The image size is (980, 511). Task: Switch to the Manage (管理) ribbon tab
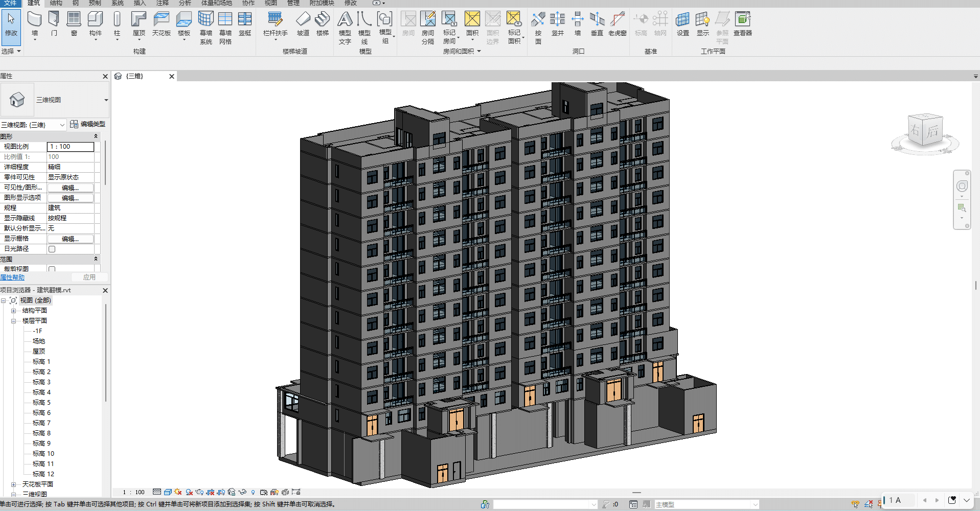[x=293, y=3]
